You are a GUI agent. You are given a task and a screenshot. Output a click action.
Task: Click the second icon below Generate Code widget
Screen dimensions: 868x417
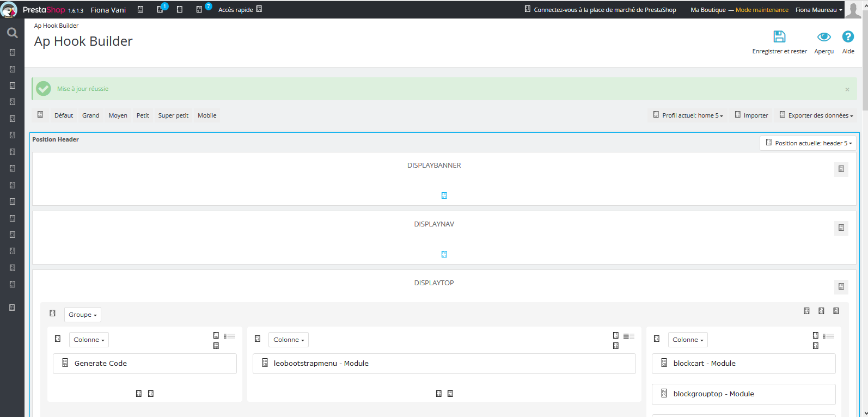pyautogui.click(x=151, y=394)
